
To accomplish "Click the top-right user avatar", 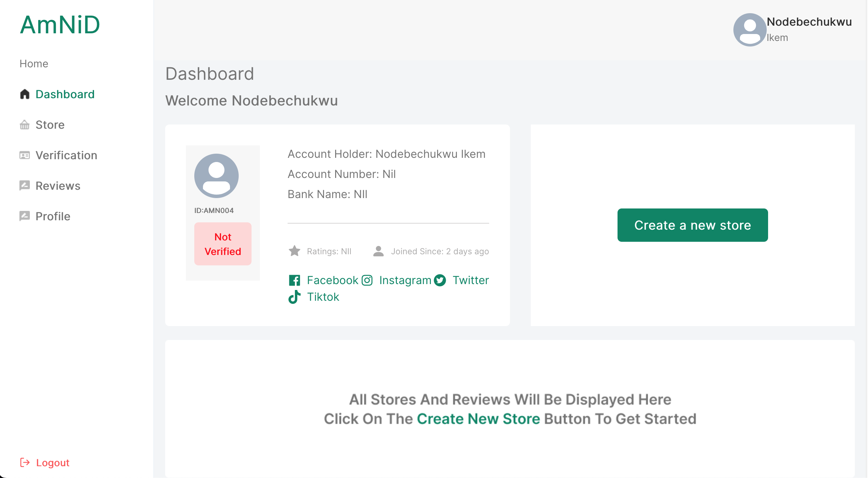I will 750,30.
